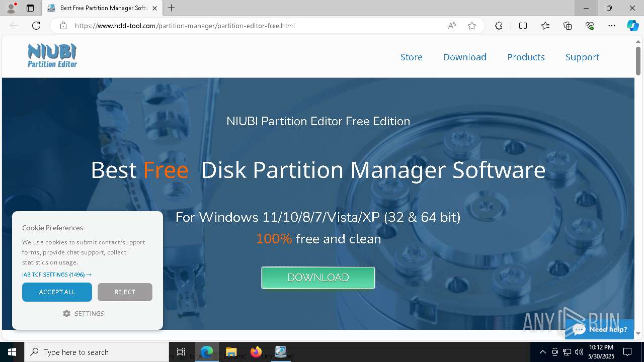Close the Best Free Partition Manager tab
The image size is (644, 362).
pyautogui.click(x=155, y=8)
